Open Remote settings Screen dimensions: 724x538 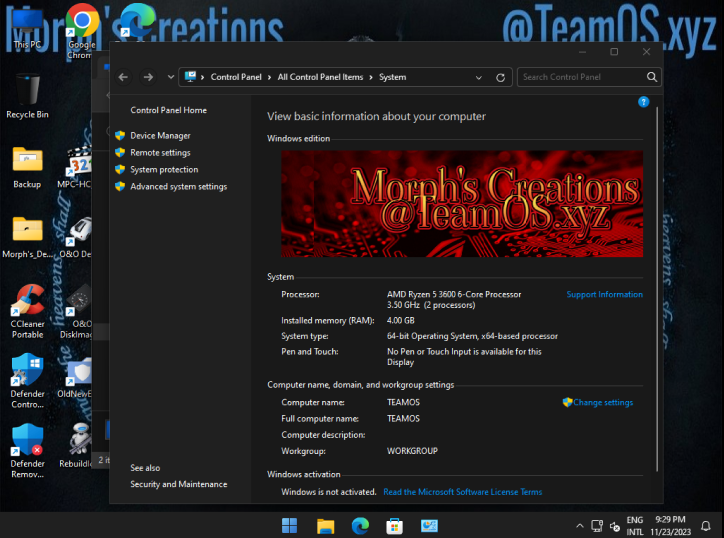(160, 153)
